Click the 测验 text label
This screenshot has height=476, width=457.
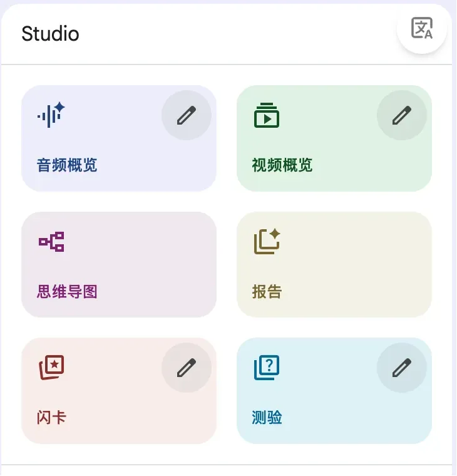click(x=267, y=417)
